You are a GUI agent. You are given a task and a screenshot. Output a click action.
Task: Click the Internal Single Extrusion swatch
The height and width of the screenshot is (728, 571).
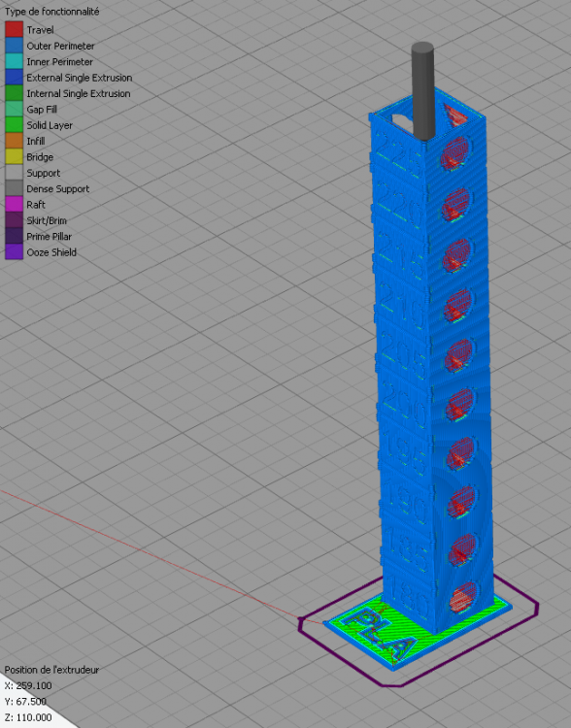click(x=14, y=93)
